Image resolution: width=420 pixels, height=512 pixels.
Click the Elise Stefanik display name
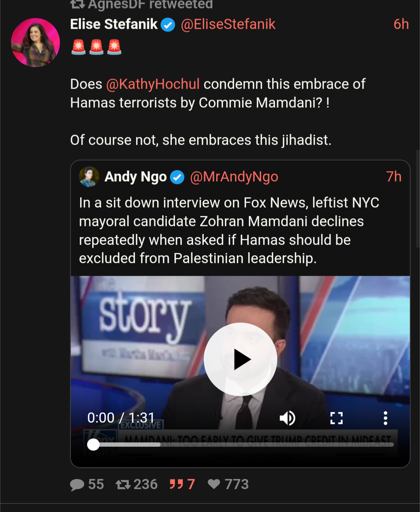point(114,24)
